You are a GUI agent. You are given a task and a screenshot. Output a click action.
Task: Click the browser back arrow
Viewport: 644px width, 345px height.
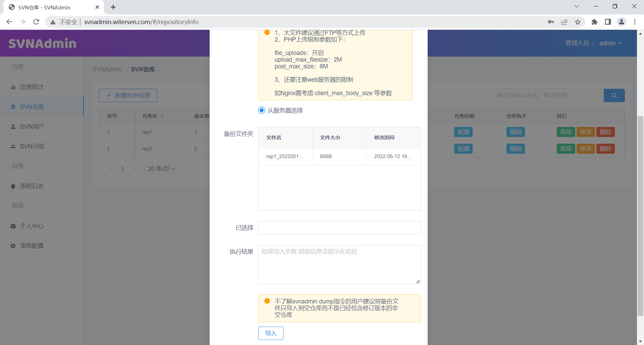click(9, 22)
